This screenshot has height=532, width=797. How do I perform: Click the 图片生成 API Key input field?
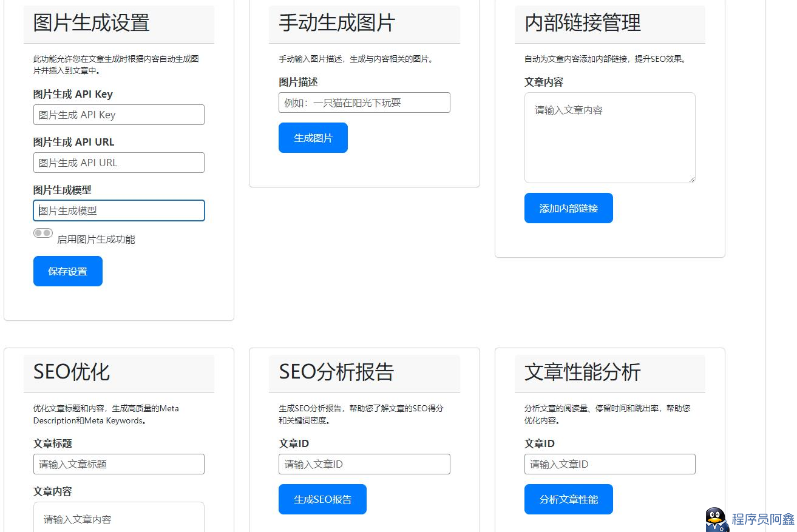[119, 115]
